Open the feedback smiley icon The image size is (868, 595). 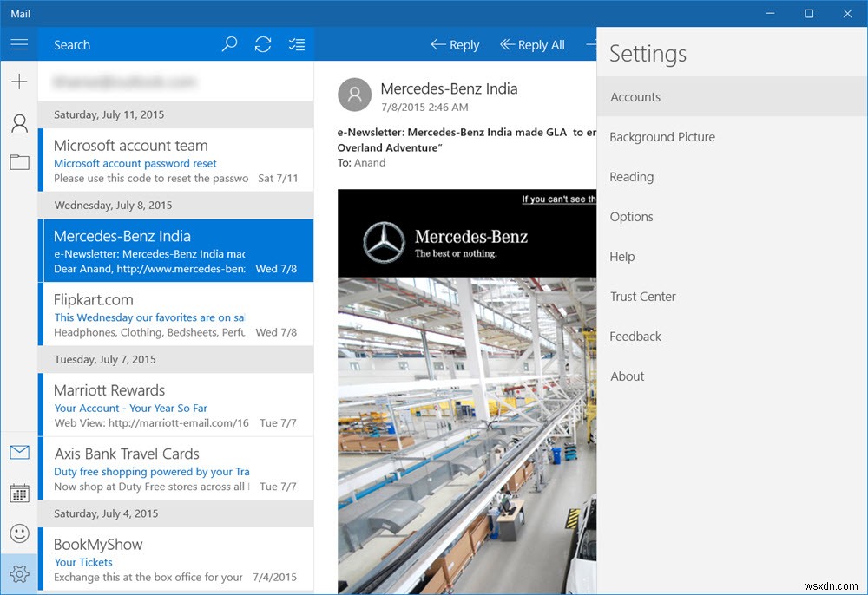[19, 533]
